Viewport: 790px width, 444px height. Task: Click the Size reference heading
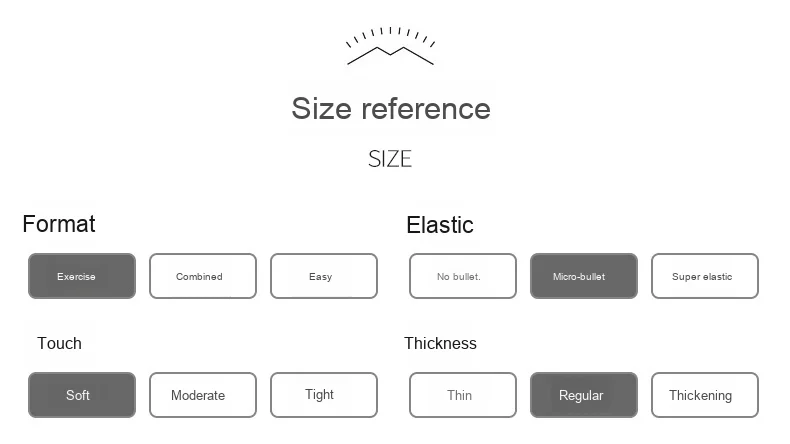(x=391, y=108)
